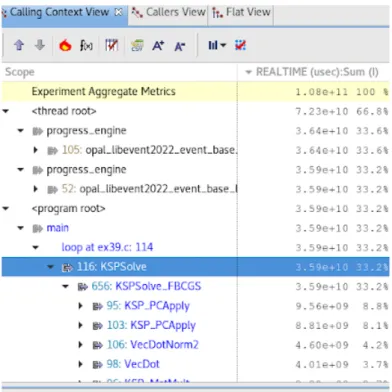The width and height of the screenshot is (392, 392).
Task: Open the derived metric f(x) tool
Action: pyautogui.click(x=86, y=45)
